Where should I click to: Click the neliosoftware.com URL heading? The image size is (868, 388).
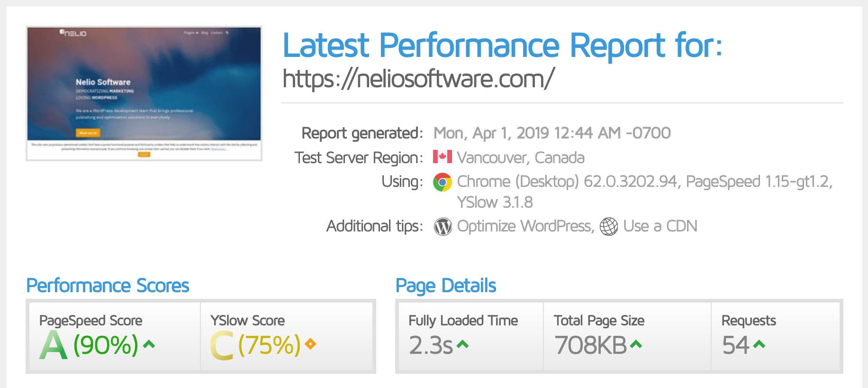point(418,79)
